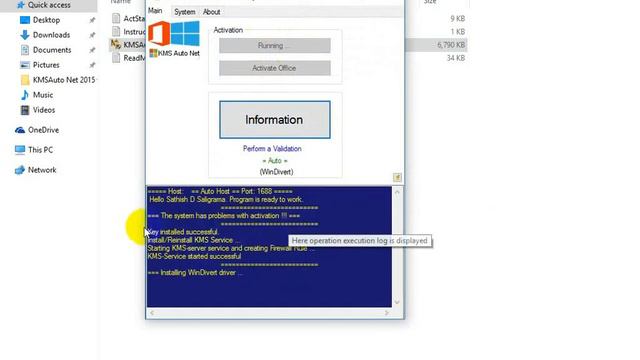Click the pin icon next to Pictures
This screenshot has width=640, height=360.
[x=92, y=65]
